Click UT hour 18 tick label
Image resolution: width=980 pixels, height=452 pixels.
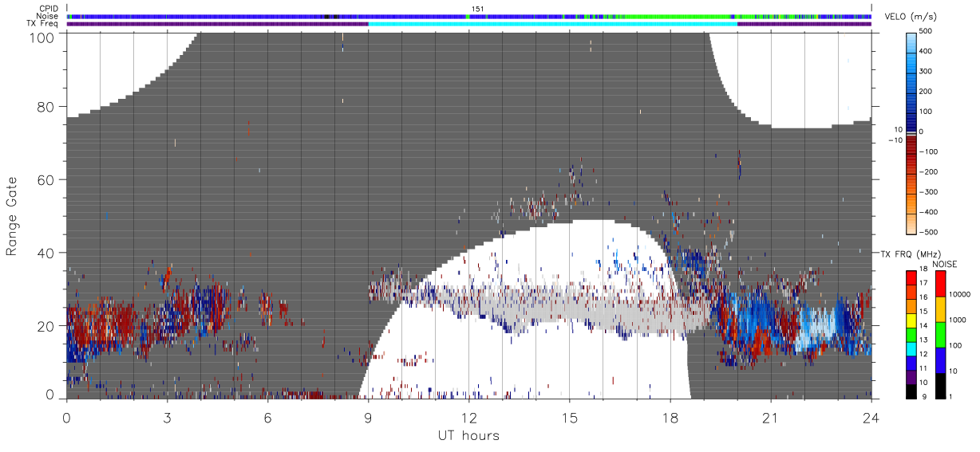[x=670, y=417]
